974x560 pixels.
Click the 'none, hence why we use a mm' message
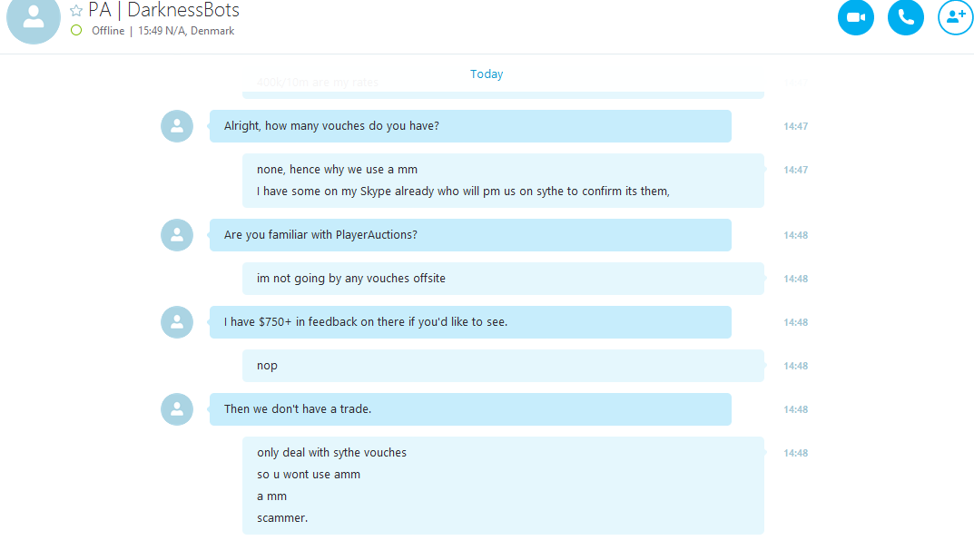pos(338,170)
